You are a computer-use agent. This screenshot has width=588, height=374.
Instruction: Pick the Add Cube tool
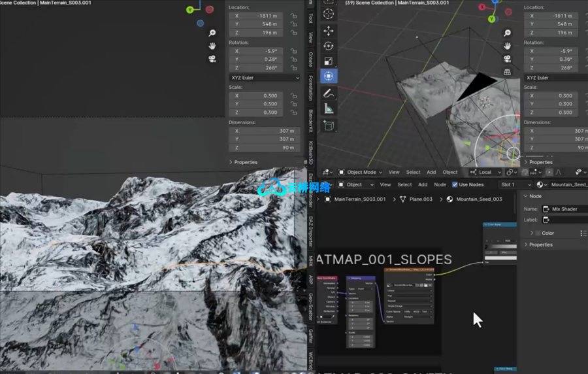(328, 126)
